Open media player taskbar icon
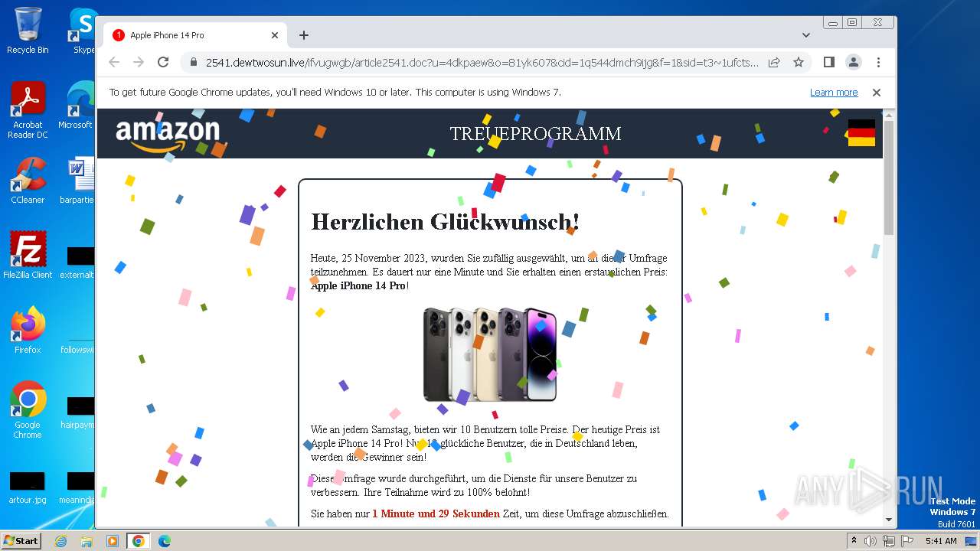 click(x=113, y=541)
